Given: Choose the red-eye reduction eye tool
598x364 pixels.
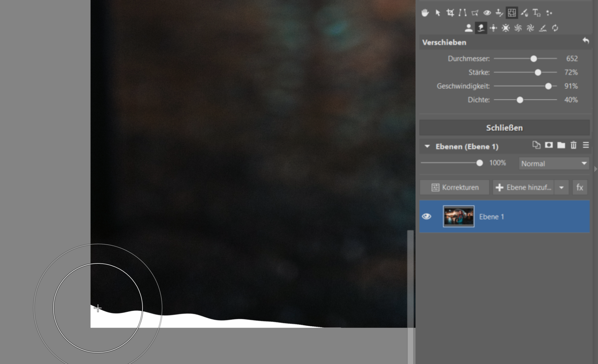Looking at the screenshot, I should click(x=487, y=13).
